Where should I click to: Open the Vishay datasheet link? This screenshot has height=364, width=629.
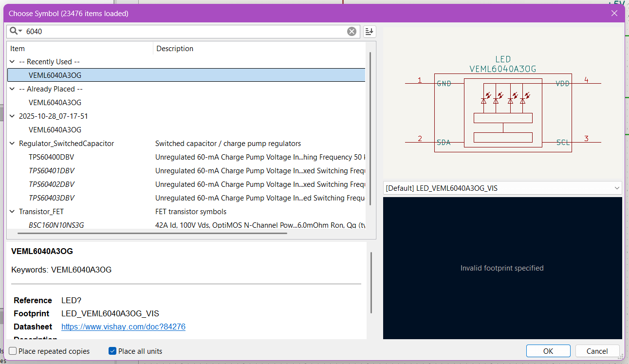[123, 327]
